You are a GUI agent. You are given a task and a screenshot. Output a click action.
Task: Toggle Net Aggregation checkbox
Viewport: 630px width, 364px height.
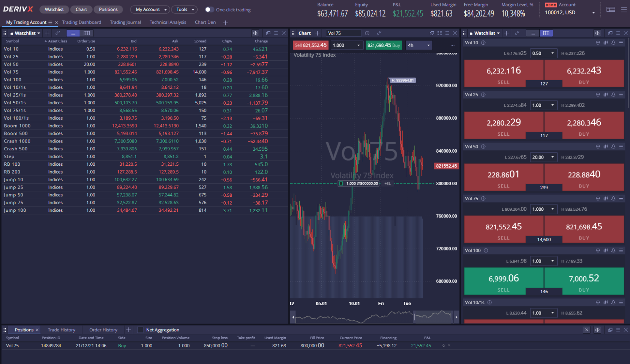[140, 330]
